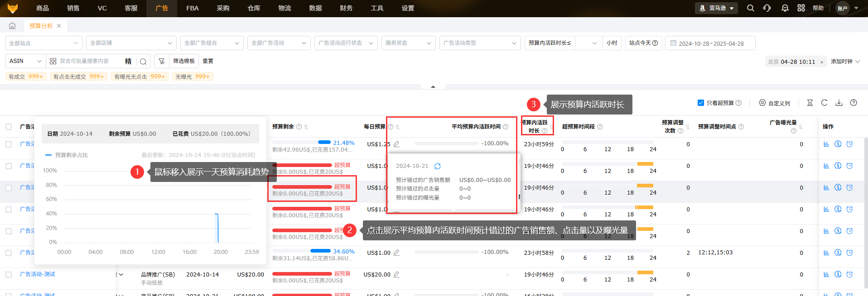Viewport: 868px width, 296px height.
Task: Check the select-all checkbox in table header
Action: tap(9, 127)
